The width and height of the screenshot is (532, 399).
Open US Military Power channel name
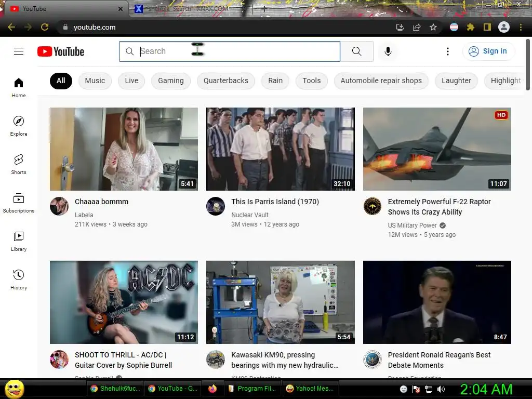[x=412, y=225]
